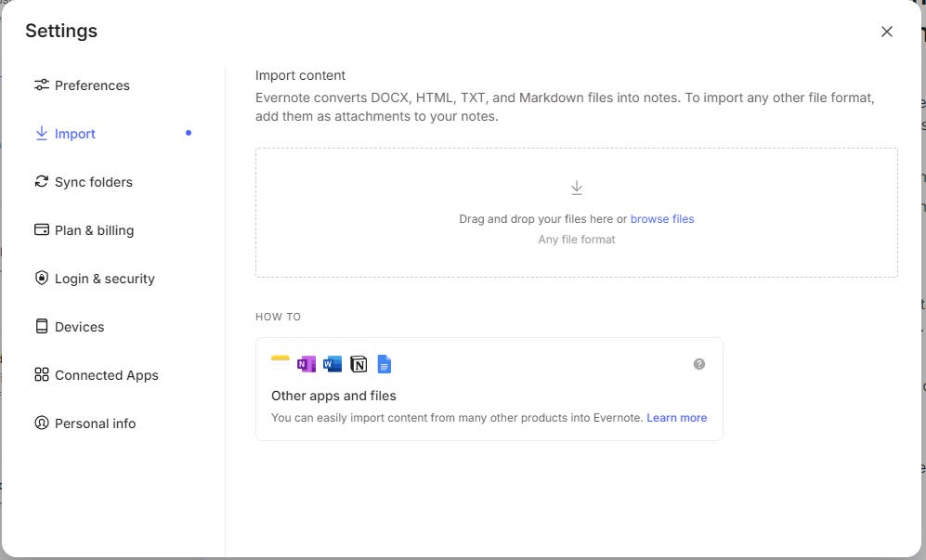The height and width of the screenshot is (560, 926).
Task: Click the 'HOW TO' label
Action: [278, 317]
